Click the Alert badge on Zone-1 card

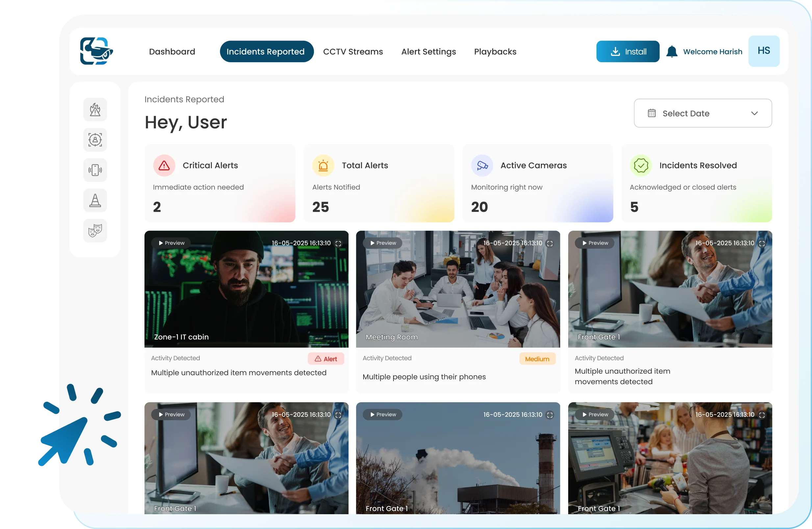tap(326, 359)
